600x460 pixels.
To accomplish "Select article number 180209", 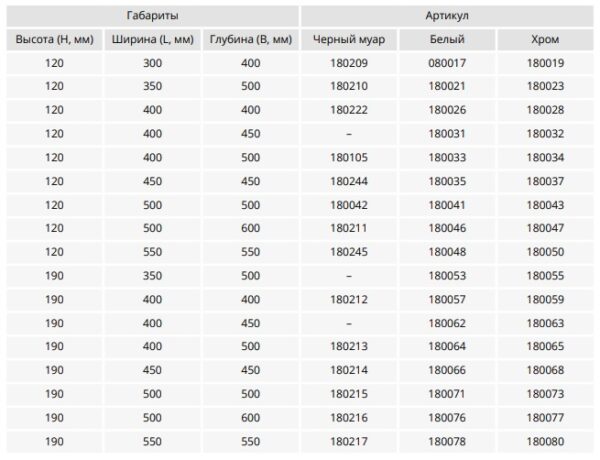I will 349,63.
